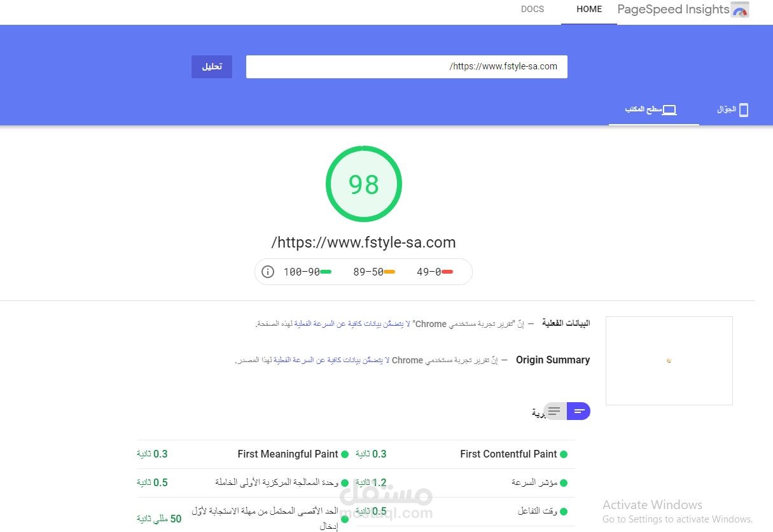Image resolution: width=773 pixels, height=532 pixels.
Task: Select the mobile phone icon on الجوّال tab
Action: coord(743,109)
